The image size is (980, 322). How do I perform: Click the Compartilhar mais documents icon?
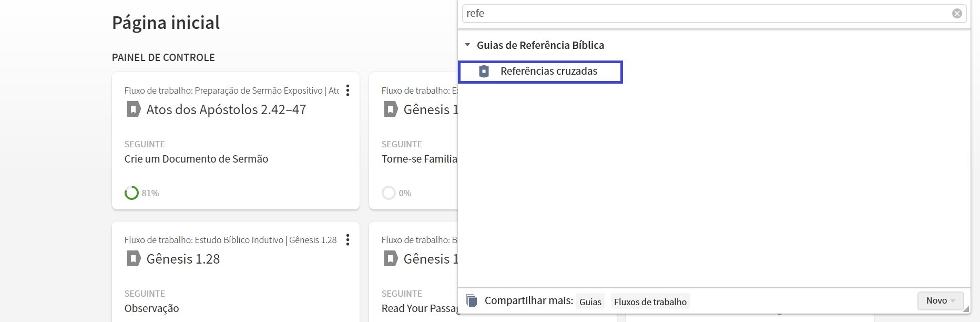pyautogui.click(x=472, y=300)
